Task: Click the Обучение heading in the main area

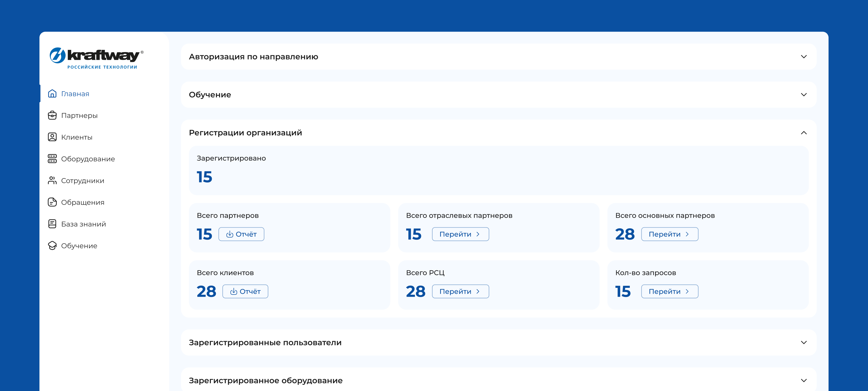Action: coord(210,95)
